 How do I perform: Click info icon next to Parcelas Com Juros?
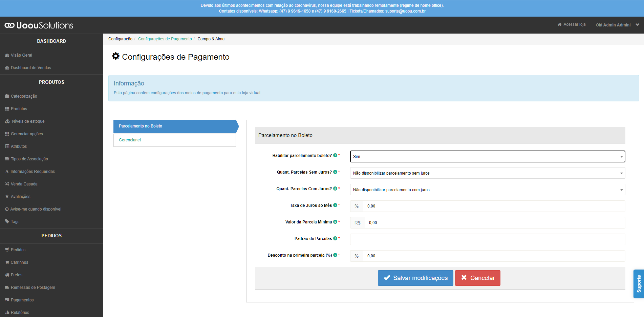click(335, 189)
